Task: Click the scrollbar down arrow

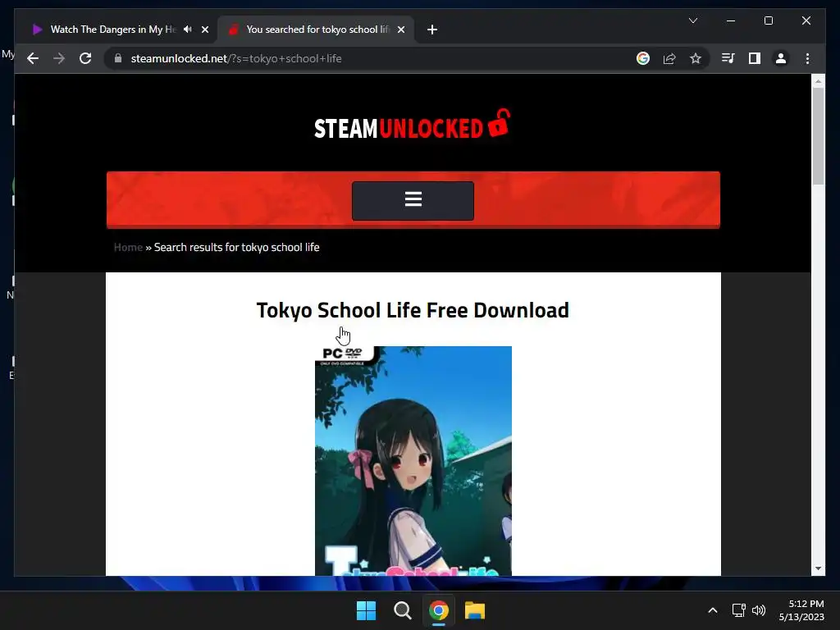Action: point(818,568)
